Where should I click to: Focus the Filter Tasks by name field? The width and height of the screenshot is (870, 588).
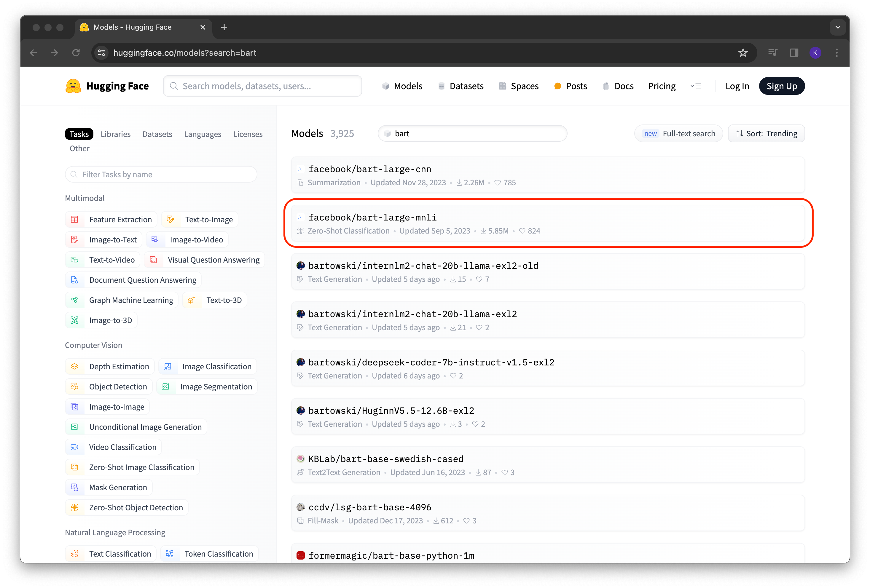pos(161,174)
